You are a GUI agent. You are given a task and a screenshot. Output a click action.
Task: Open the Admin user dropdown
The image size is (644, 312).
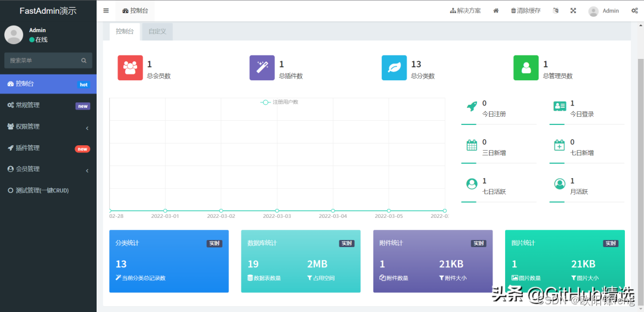603,11
